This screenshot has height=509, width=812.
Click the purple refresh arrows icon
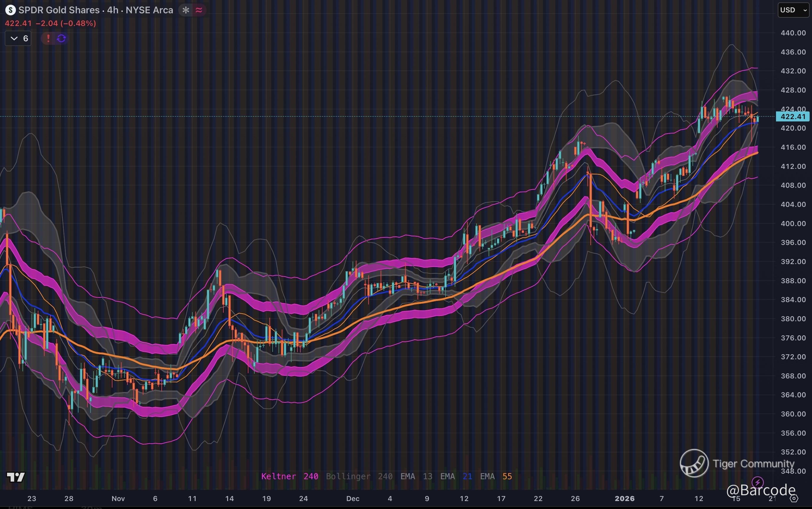coord(61,38)
